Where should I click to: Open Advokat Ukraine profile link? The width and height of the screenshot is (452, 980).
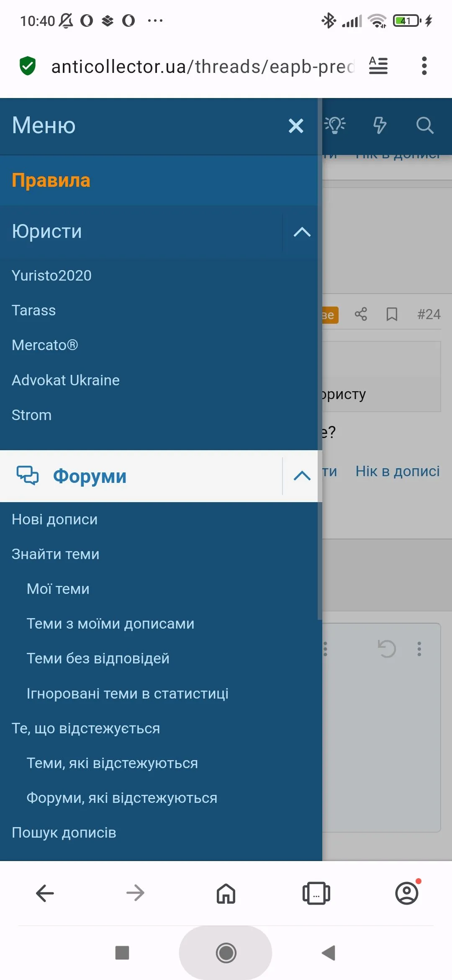(66, 380)
